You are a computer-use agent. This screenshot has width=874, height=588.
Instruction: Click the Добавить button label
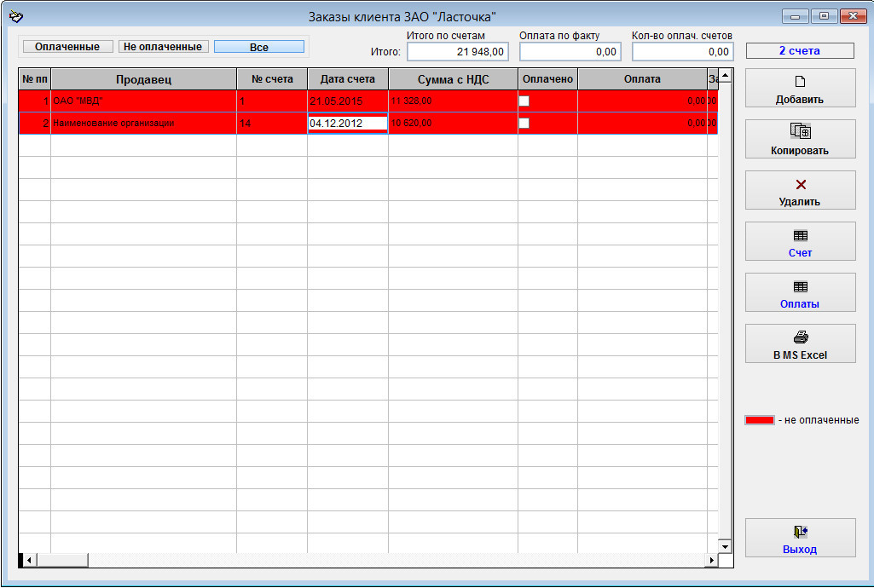799,100
